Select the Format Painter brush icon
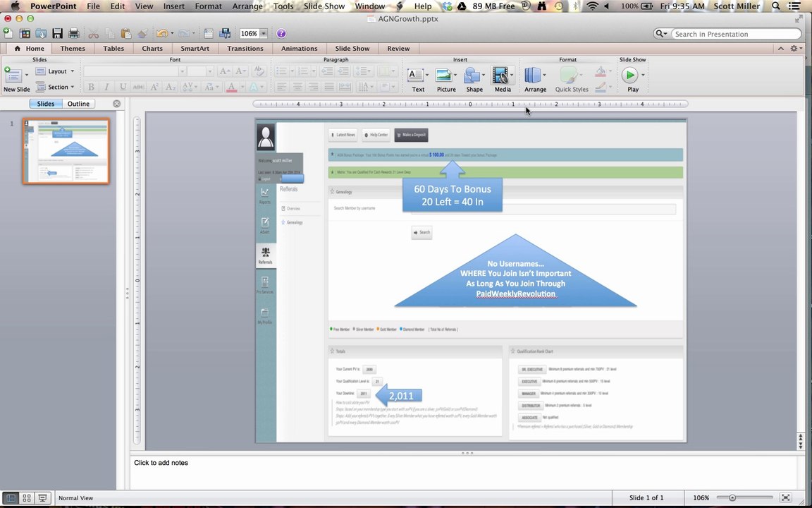812x508 pixels. point(143,33)
